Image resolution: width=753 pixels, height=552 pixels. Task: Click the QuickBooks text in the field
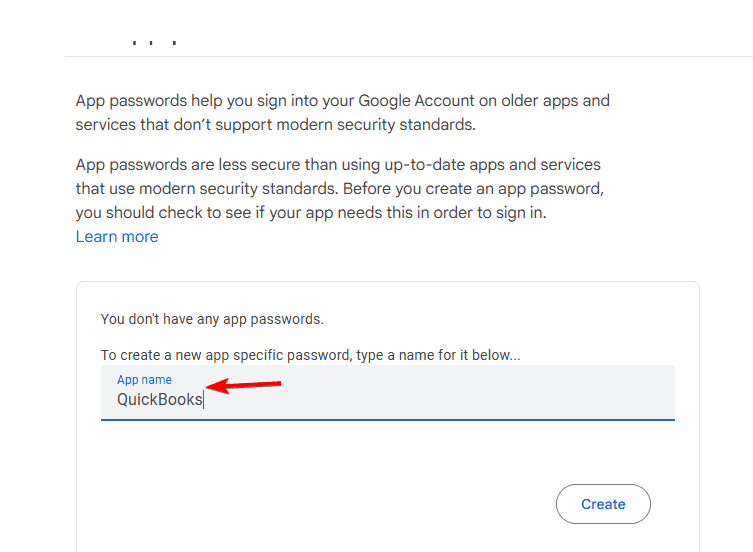(160, 400)
